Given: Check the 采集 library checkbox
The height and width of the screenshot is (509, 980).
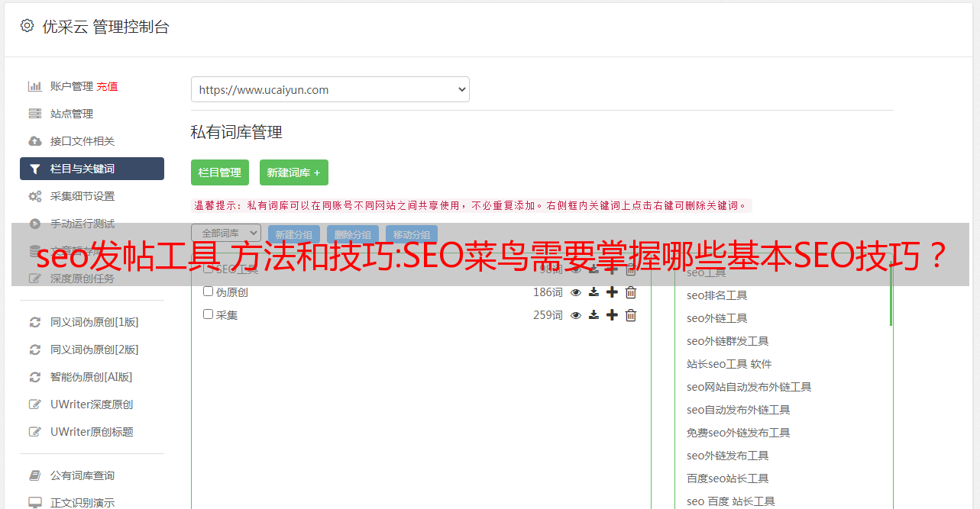Looking at the screenshot, I should tap(208, 314).
